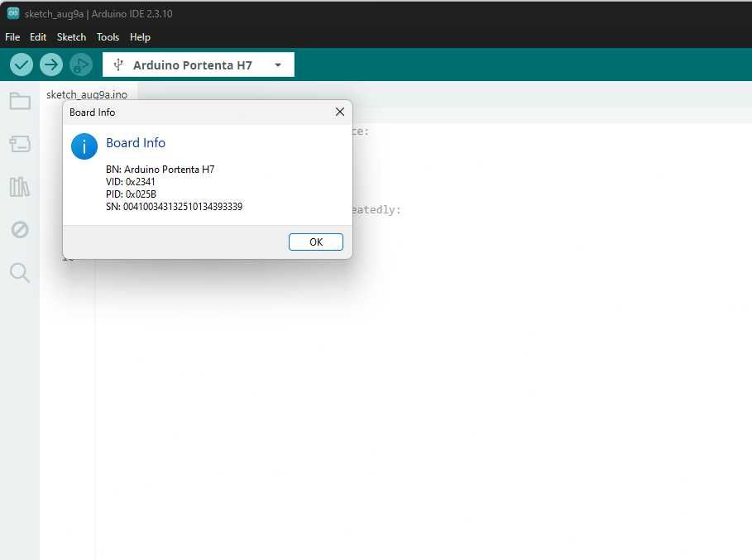Open the Edit menu
Screen dimensions: 752x560
pos(38,37)
